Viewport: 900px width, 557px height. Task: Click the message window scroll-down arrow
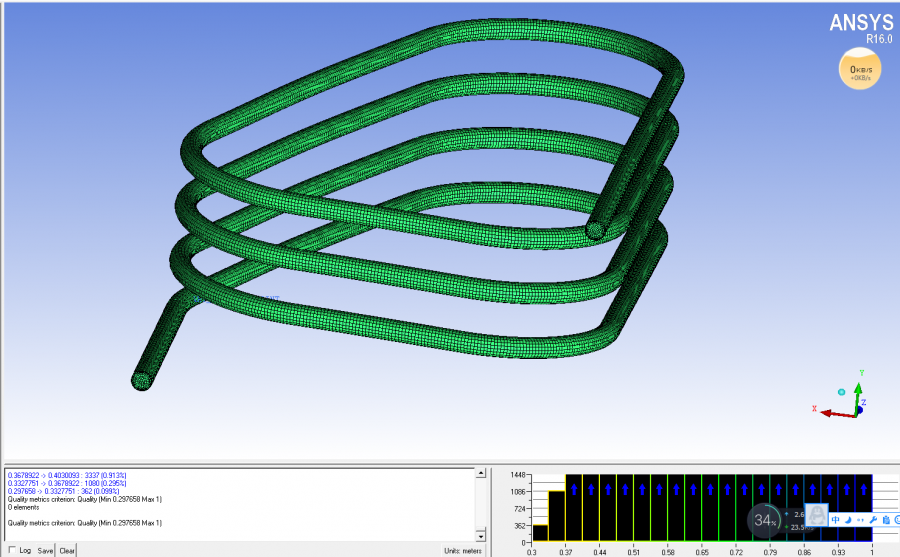(x=481, y=536)
